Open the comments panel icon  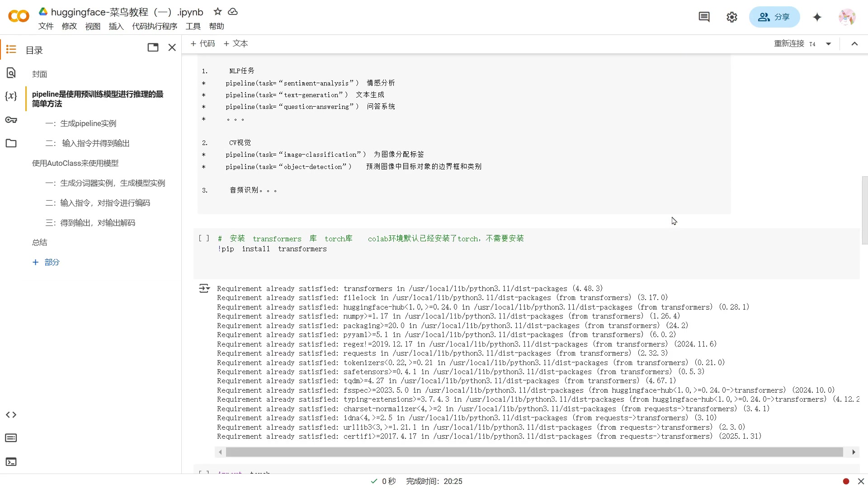click(704, 17)
